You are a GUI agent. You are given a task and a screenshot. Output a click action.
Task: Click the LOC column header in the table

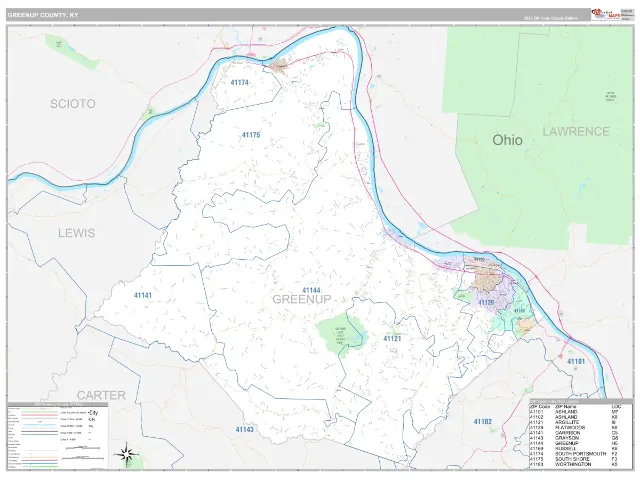click(616, 407)
